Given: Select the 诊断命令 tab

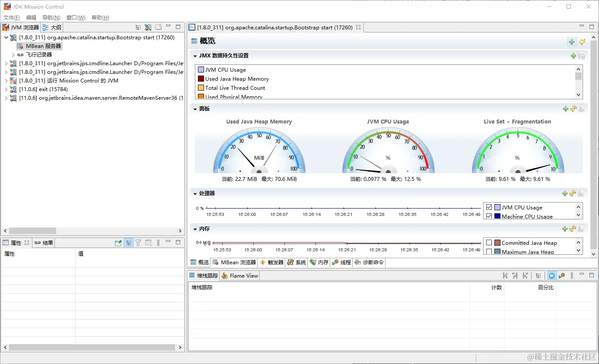Looking at the screenshot, I should (369, 262).
